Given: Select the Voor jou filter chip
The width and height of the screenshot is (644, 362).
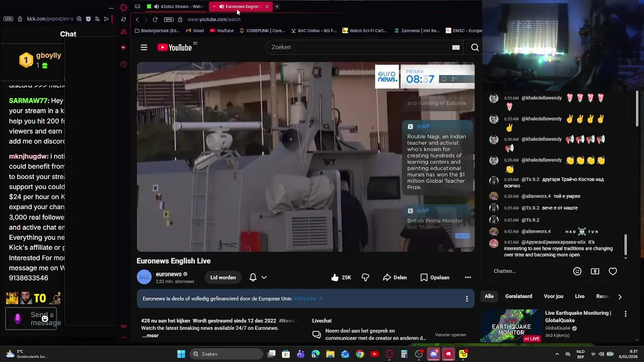Looking at the screenshot, I should point(553,297).
